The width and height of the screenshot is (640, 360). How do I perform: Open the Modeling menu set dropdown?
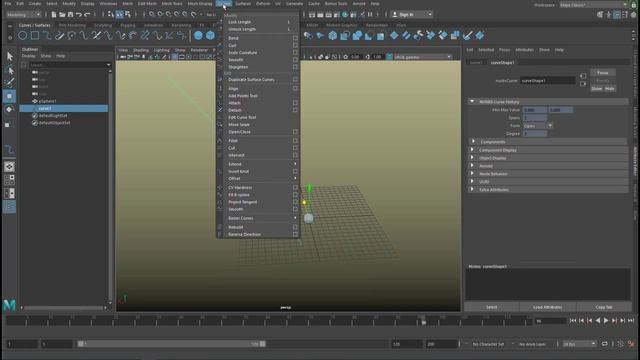point(24,15)
